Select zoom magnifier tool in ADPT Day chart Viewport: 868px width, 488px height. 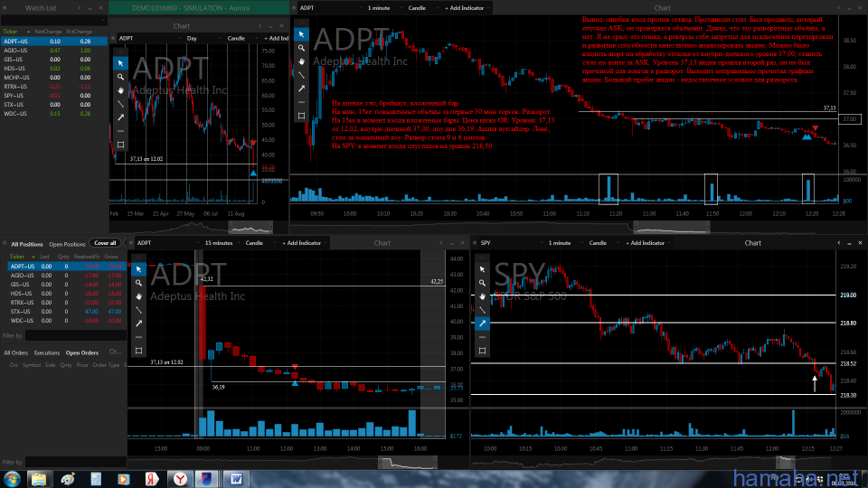click(x=120, y=77)
